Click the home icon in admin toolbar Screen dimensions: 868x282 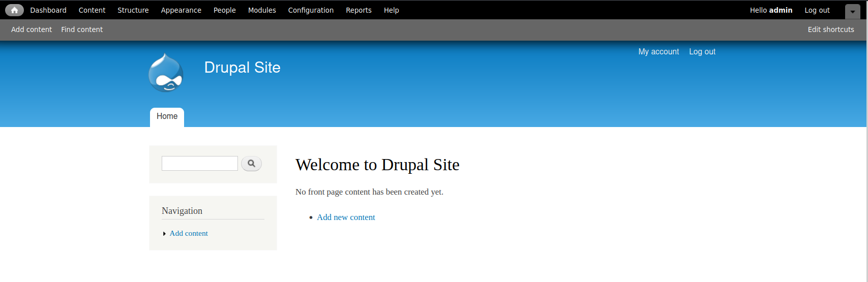click(x=14, y=10)
